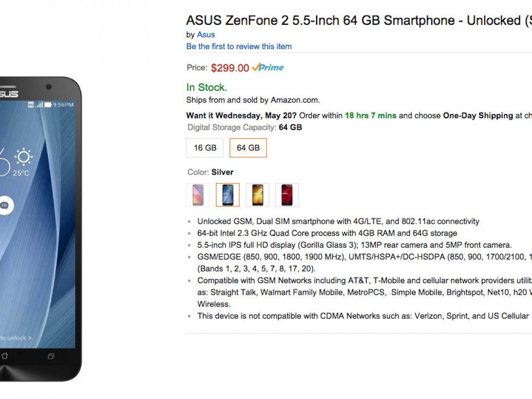
Task: Choose the pink phone color swatch
Action: click(198, 195)
